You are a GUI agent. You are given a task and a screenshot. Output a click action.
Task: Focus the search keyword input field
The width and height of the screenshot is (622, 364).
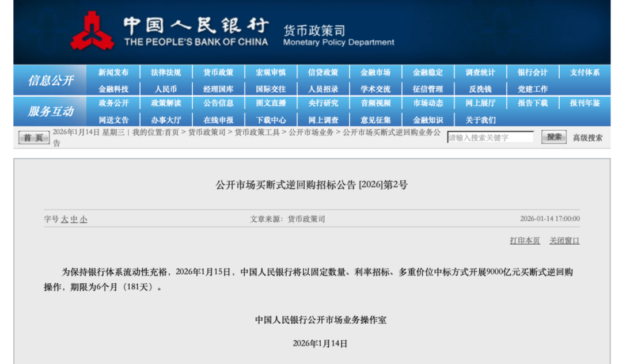coord(490,138)
